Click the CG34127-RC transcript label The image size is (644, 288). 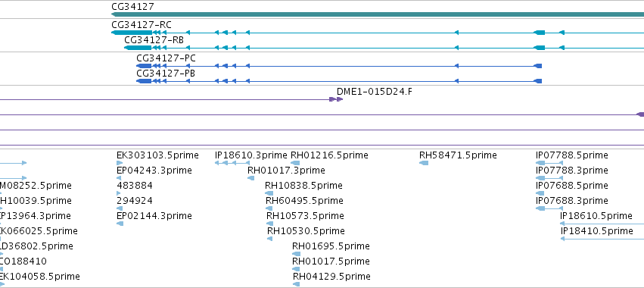(x=142, y=25)
